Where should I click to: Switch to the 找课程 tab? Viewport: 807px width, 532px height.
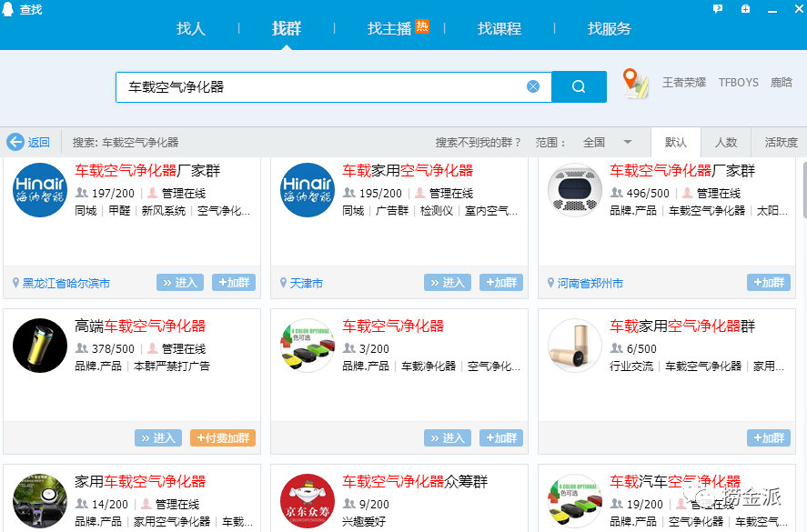[499, 28]
